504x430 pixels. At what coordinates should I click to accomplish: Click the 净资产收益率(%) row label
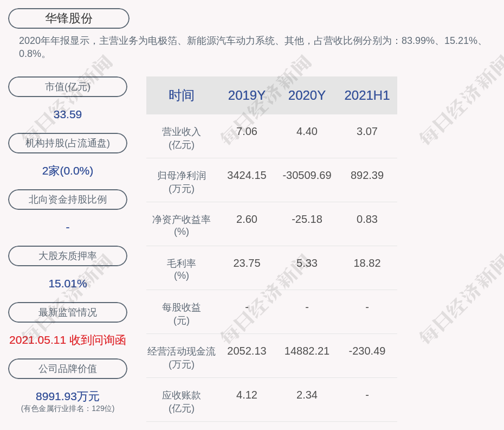[182, 226]
